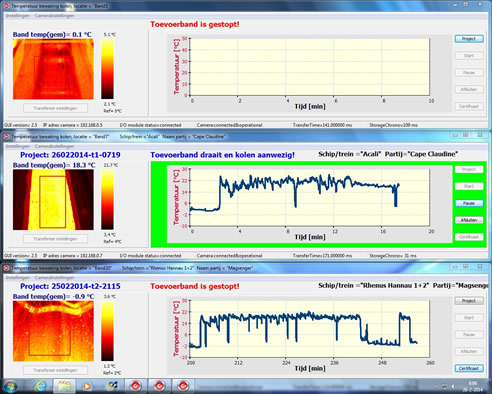The width and height of the screenshot is (492, 394).
Task: Click Transfereer instellingen in Band20 window
Action: coord(55,370)
